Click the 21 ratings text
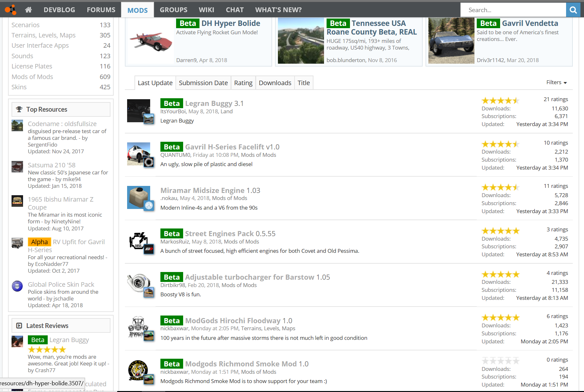The width and height of the screenshot is (584, 392). pyautogui.click(x=556, y=99)
